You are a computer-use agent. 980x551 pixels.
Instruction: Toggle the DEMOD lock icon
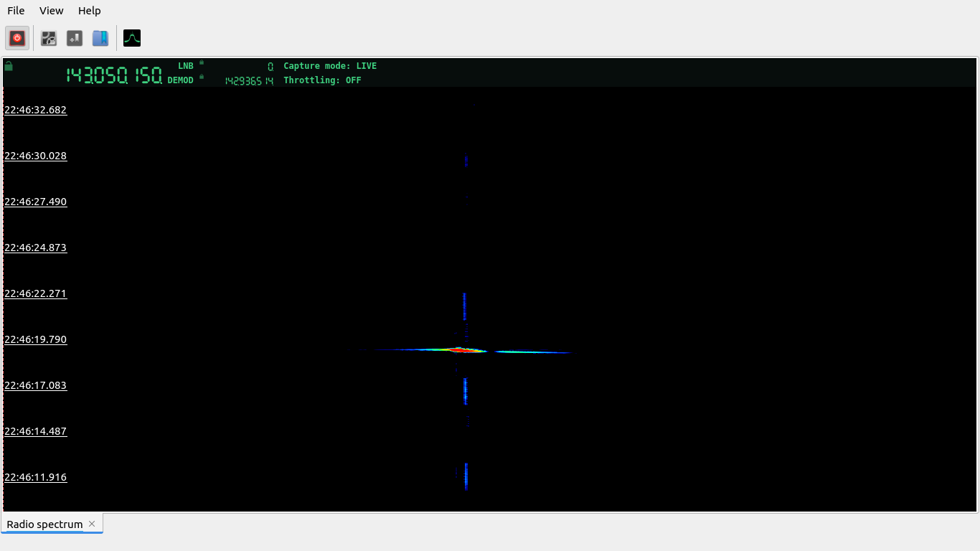[202, 77]
